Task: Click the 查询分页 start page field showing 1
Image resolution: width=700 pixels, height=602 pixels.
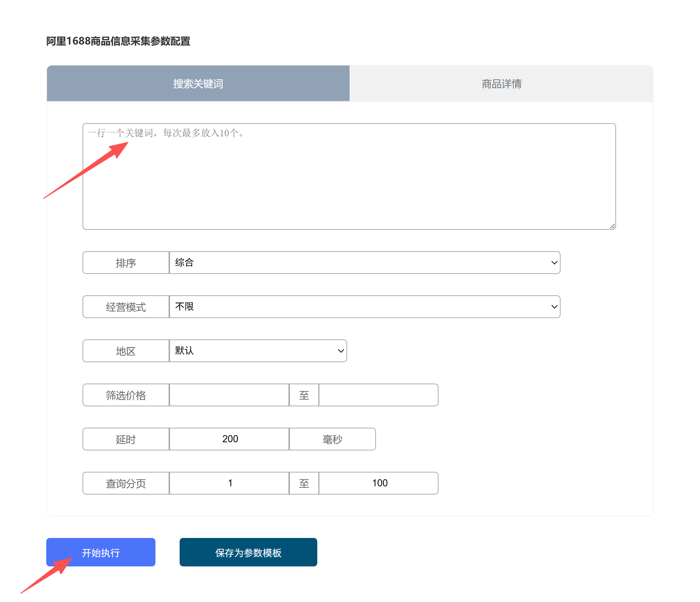Action: pyautogui.click(x=229, y=483)
